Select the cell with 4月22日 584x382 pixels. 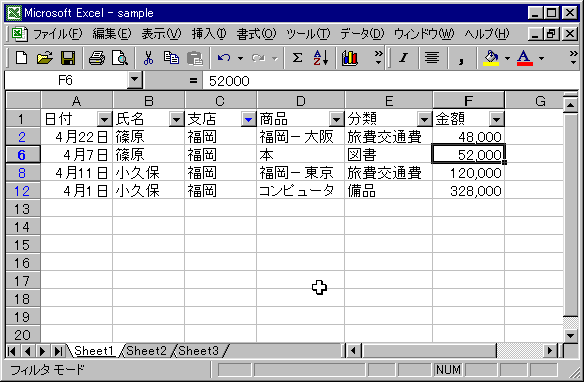click(76, 137)
